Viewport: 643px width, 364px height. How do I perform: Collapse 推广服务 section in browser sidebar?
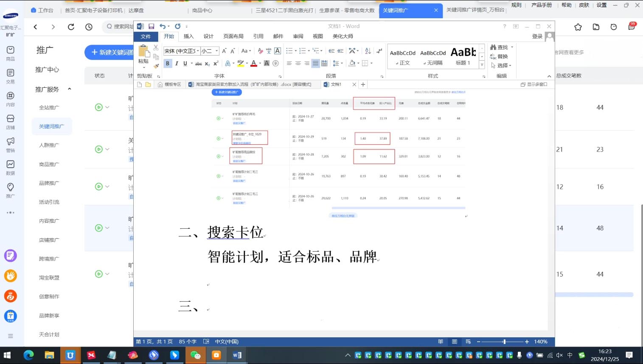pos(70,90)
